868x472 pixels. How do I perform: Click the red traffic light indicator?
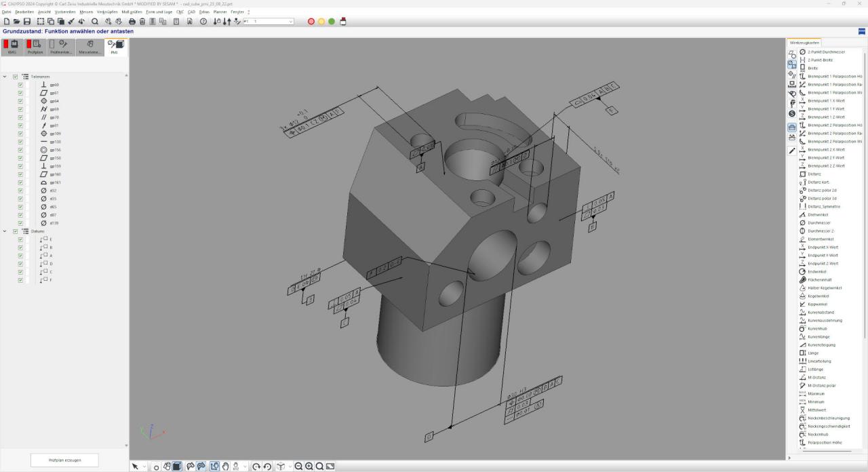click(311, 22)
